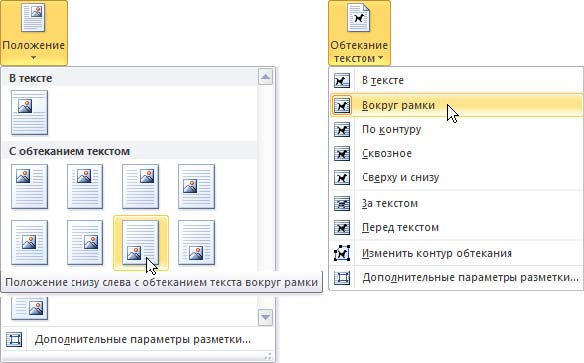Image resolution: width=584 pixels, height=363 pixels.
Task: Open the Положение dropdown button
Action: tap(34, 33)
